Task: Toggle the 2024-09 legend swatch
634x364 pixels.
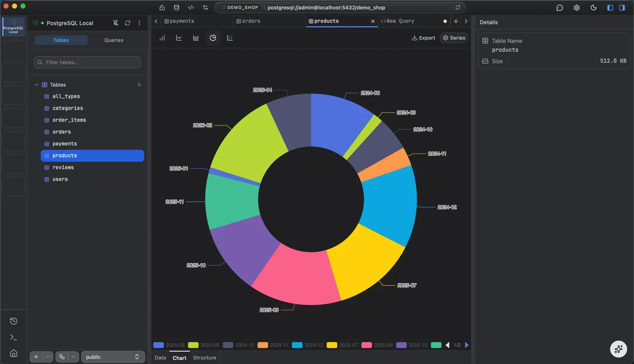Action: pyautogui.click(x=193, y=345)
